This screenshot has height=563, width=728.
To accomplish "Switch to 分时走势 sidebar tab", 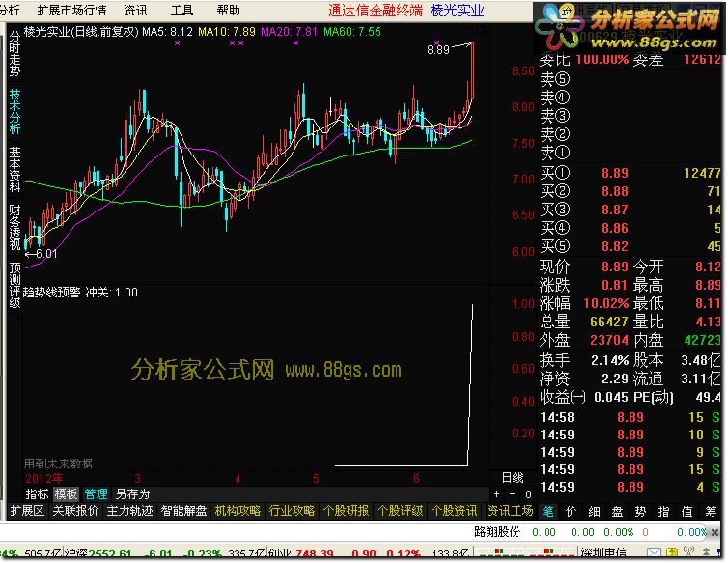I will point(14,54).
